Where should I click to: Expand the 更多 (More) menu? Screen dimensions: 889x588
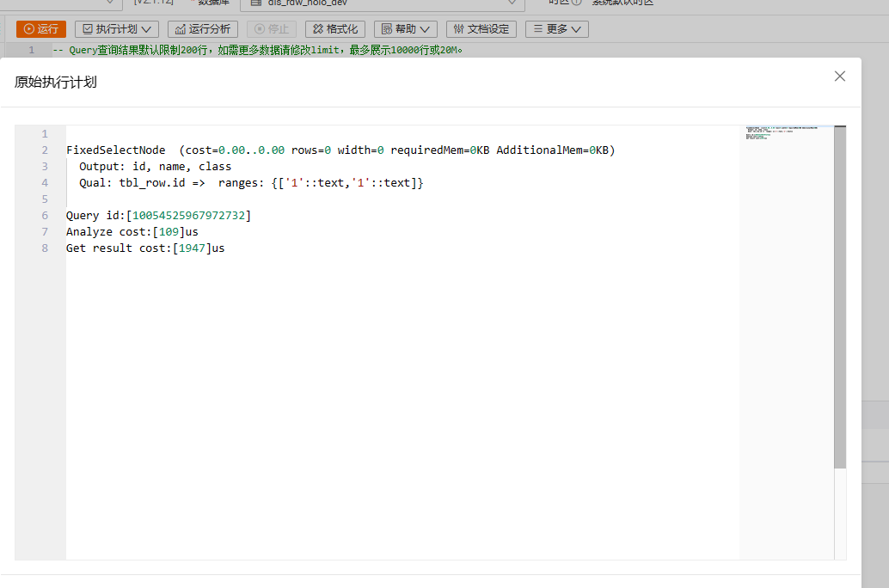click(x=557, y=29)
